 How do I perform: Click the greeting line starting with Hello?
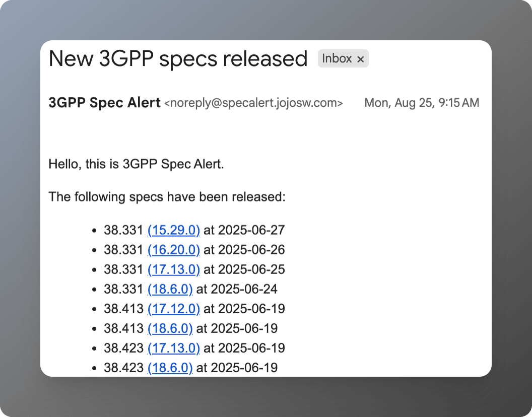(136, 164)
